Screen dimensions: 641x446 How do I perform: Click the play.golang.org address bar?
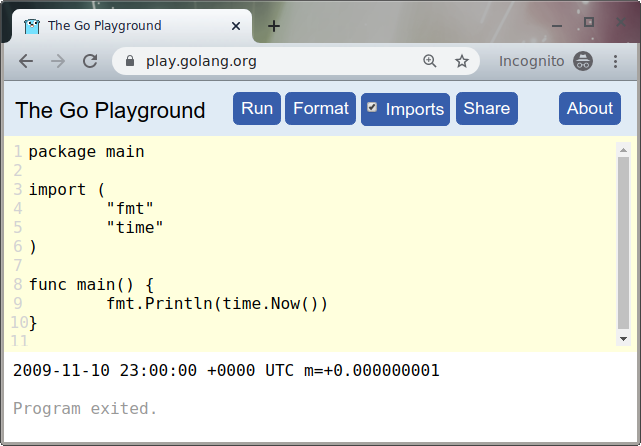pos(270,61)
